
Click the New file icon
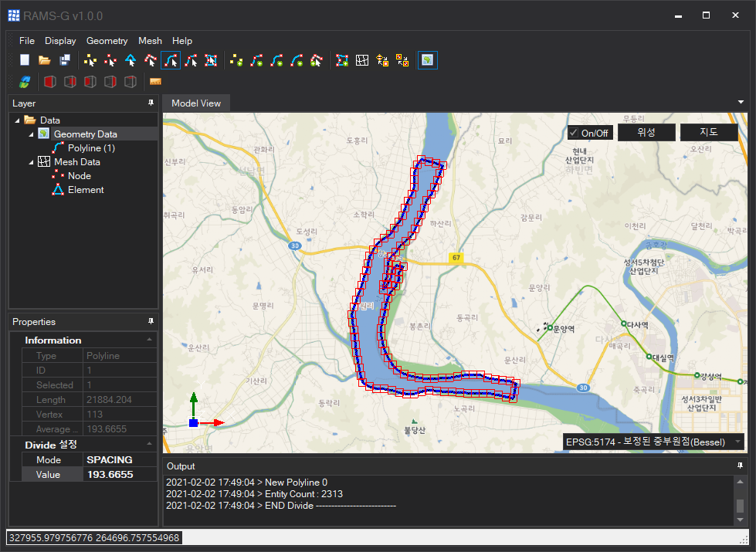25,60
